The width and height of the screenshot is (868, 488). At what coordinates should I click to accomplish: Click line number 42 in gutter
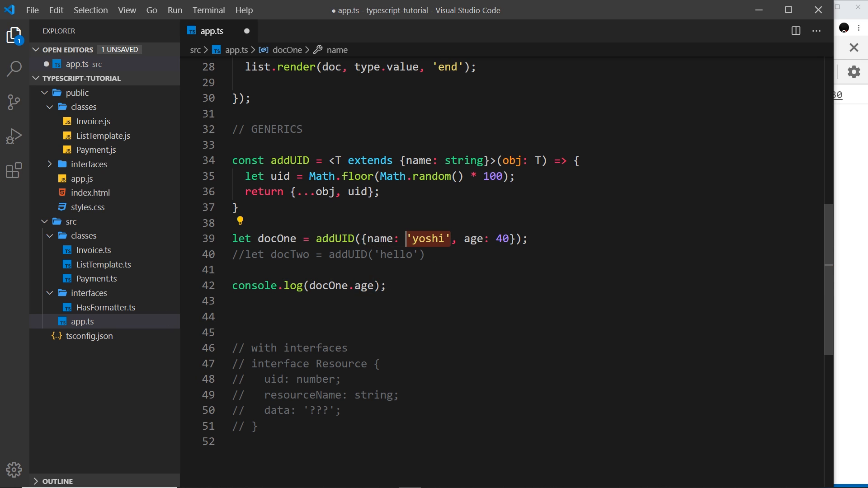208,286
